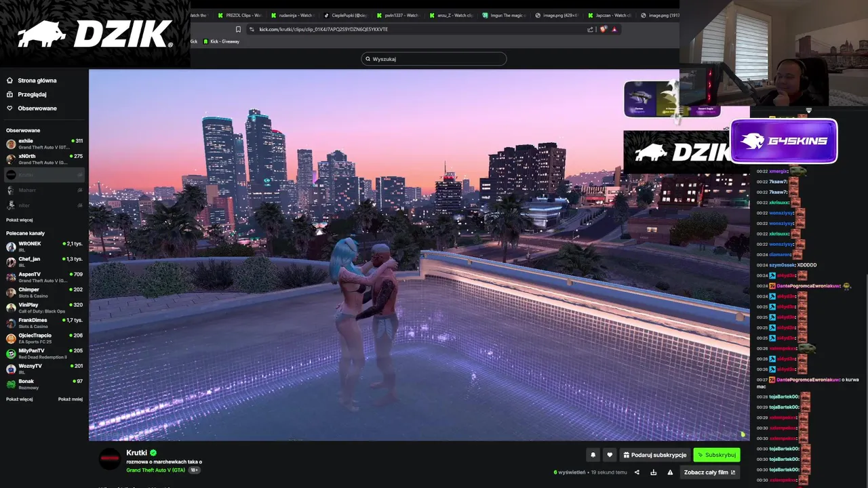Open Chimper channel avatar
Screen dimensions: 868x488
(11, 293)
